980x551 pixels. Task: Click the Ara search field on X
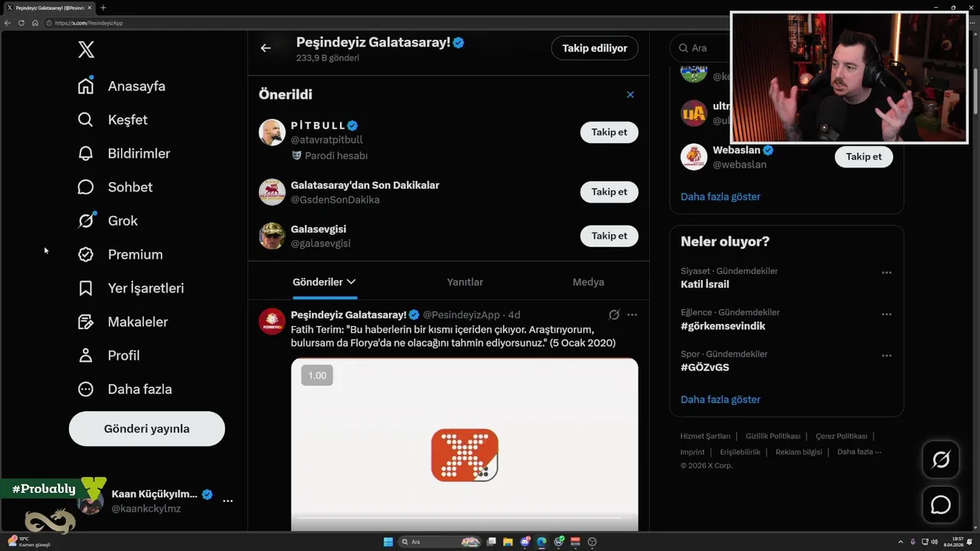coord(700,47)
